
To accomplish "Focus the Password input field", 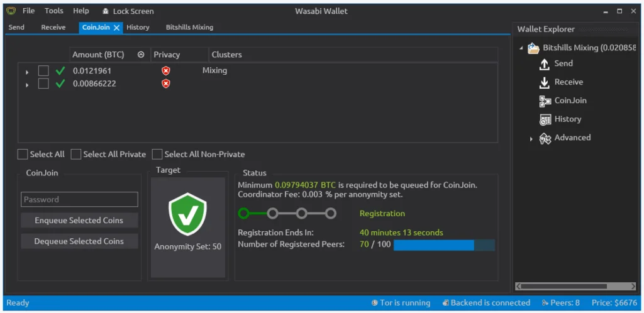I will (79, 199).
